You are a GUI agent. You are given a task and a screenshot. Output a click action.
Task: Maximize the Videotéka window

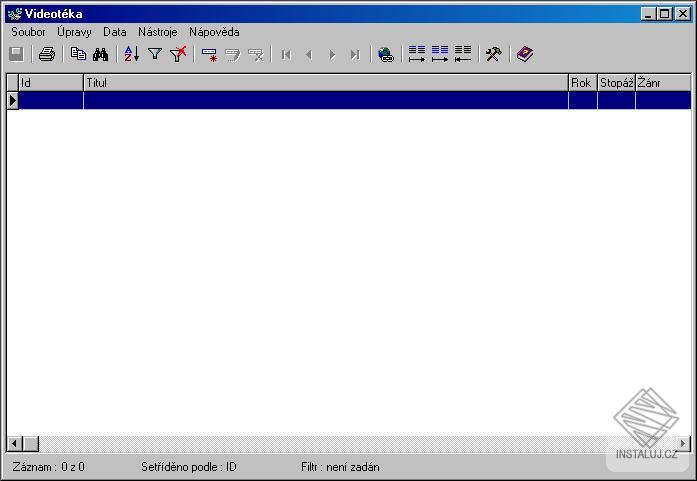click(665, 14)
